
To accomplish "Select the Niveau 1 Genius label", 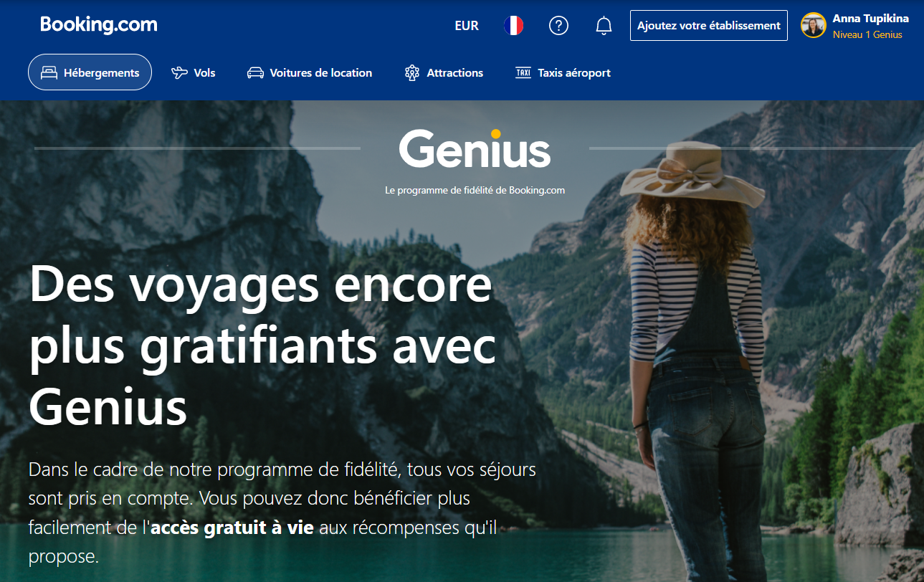I will (x=867, y=34).
